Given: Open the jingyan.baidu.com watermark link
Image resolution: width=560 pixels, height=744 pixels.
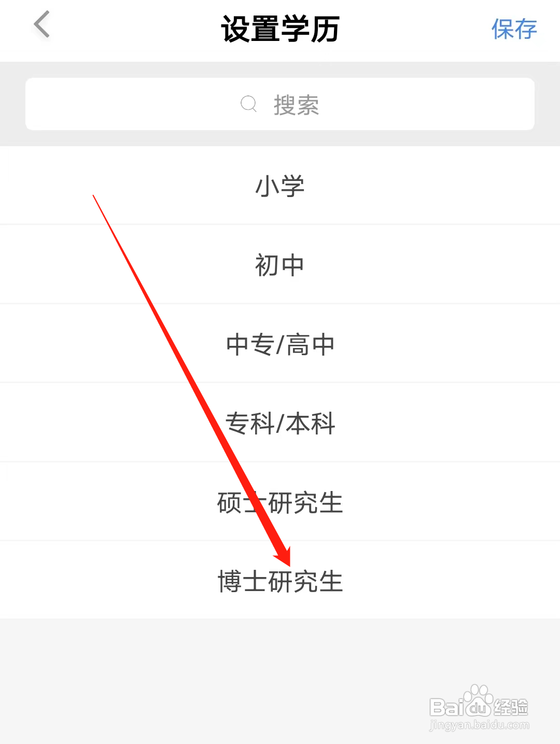Looking at the screenshot, I should click(x=480, y=725).
